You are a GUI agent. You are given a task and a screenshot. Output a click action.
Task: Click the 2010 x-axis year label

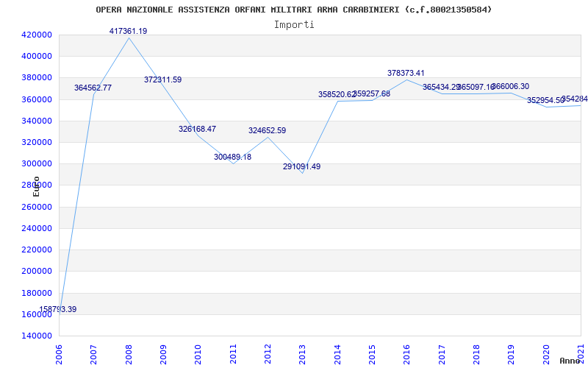198,355
